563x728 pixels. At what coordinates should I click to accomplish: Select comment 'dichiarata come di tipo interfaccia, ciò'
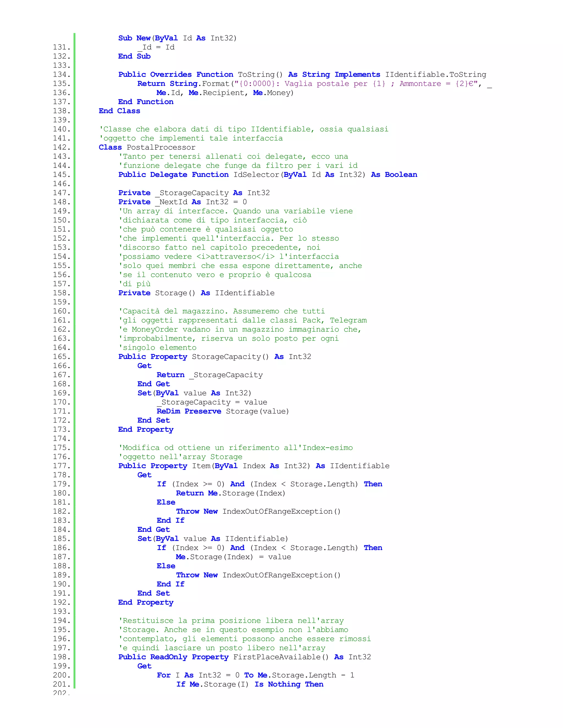pyautogui.click(x=212, y=220)
